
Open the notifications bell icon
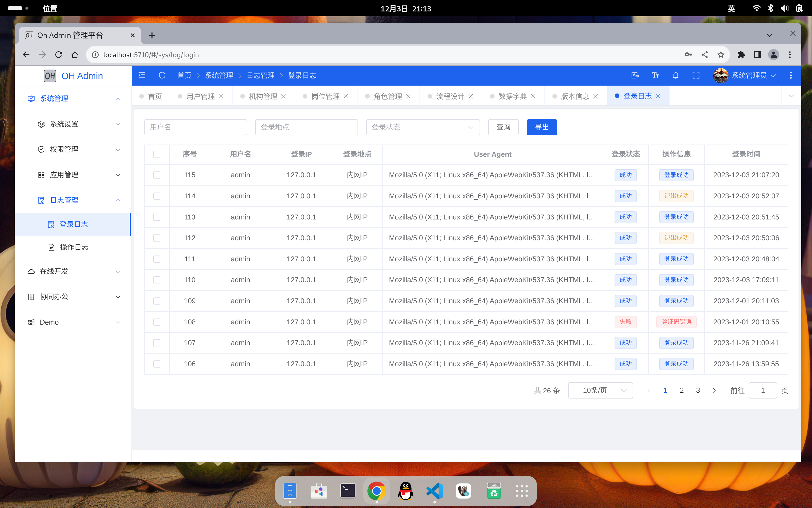(676, 75)
